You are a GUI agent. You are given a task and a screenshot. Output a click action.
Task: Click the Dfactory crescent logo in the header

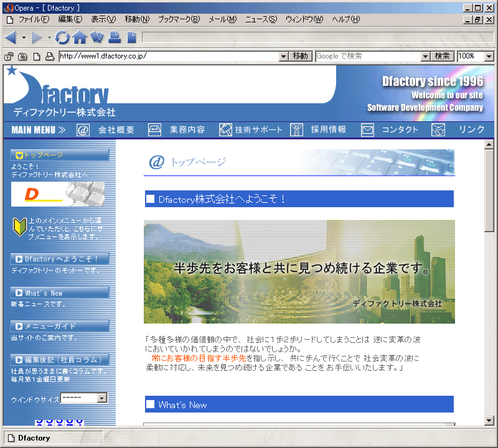57,85
